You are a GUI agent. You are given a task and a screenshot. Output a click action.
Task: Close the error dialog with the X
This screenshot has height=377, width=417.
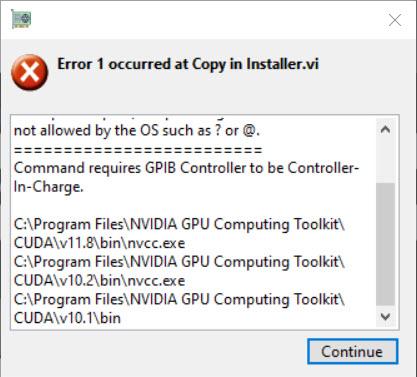click(x=395, y=20)
